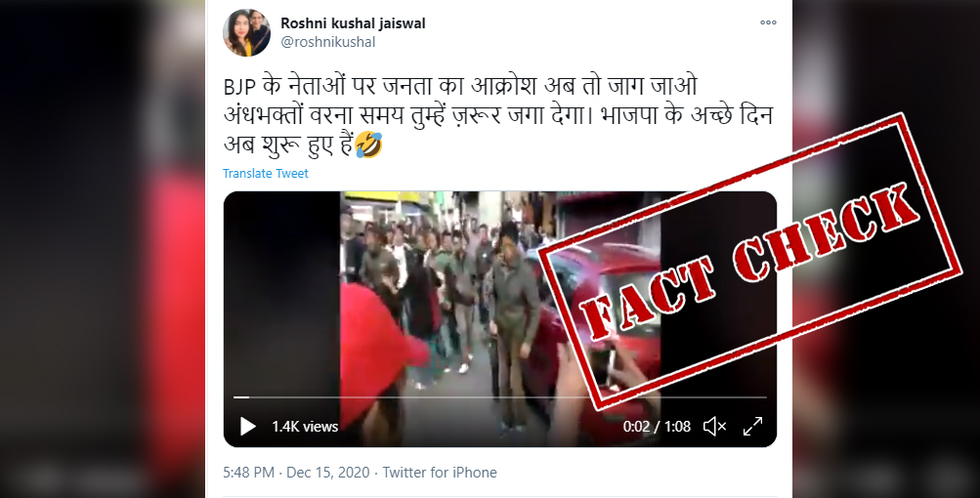
Task: Open the 5:48 PM timestamp link
Action: (249, 473)
